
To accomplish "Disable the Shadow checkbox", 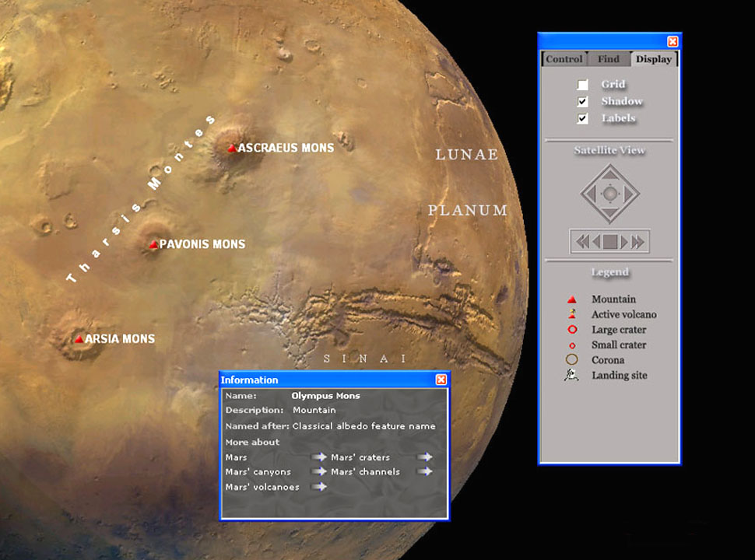I will [583, 102].
